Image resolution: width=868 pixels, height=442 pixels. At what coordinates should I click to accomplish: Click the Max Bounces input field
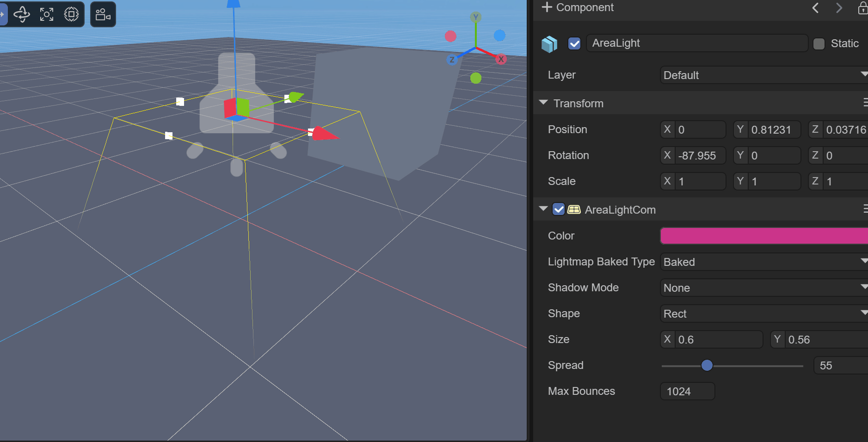click(x=687, y=391)
